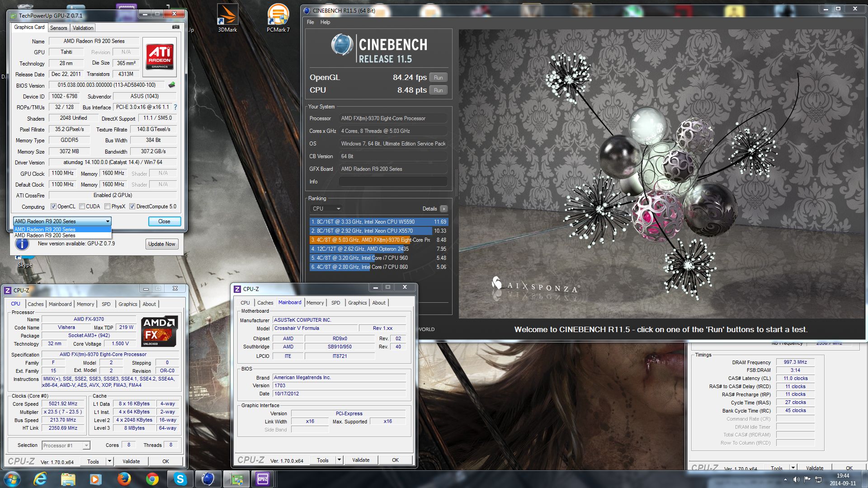
Task: Click the Cinebench render preview image
Action: point(661,174)
